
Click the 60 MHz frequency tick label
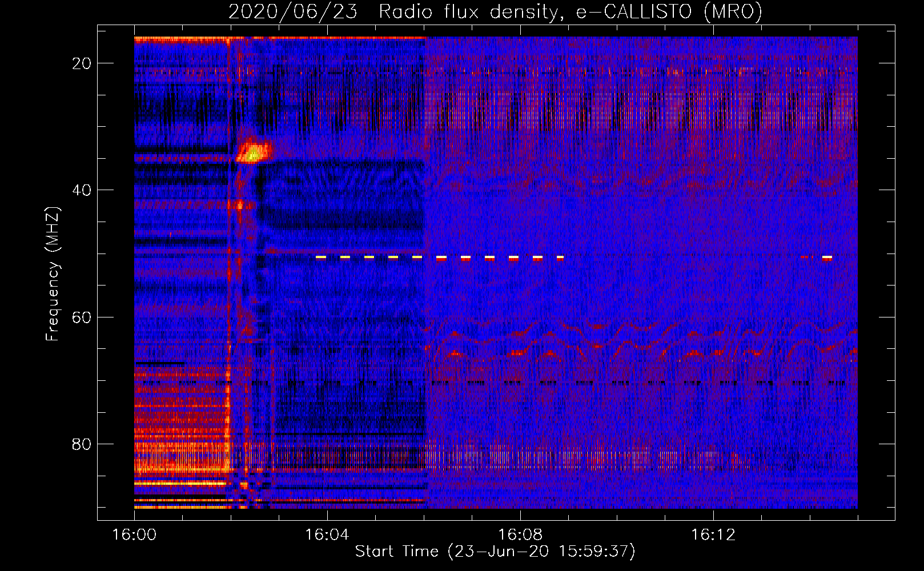pyautogui.click(x=82, y=317)
